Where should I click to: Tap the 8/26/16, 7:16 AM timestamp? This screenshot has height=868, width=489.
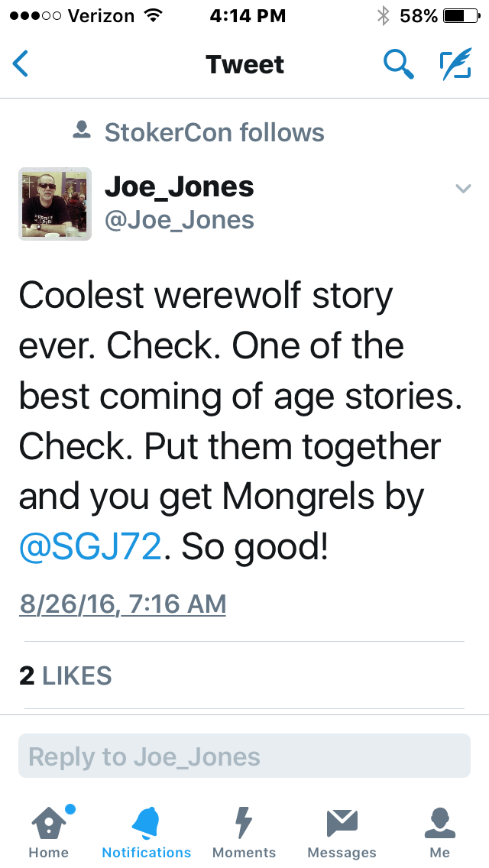[x=122, y=604]
